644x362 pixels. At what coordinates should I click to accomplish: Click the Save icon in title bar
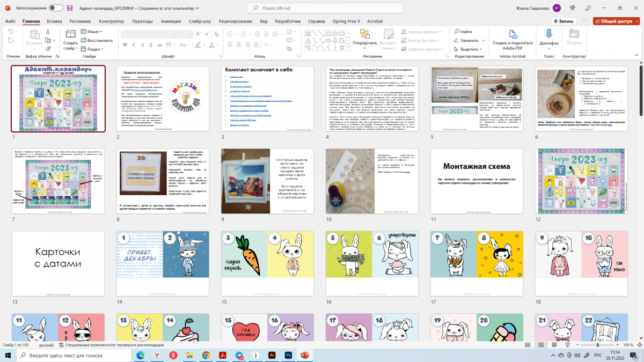tap(70, 8)
